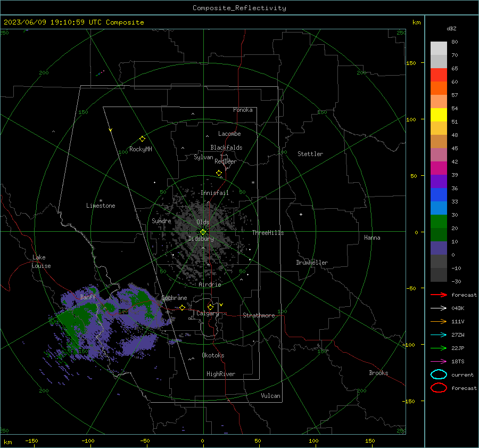Image resolution: width=479 pixels, height=448 pixels.
Task: Click the yellow radar-center diamond near Olds
Action: [203, 232]
